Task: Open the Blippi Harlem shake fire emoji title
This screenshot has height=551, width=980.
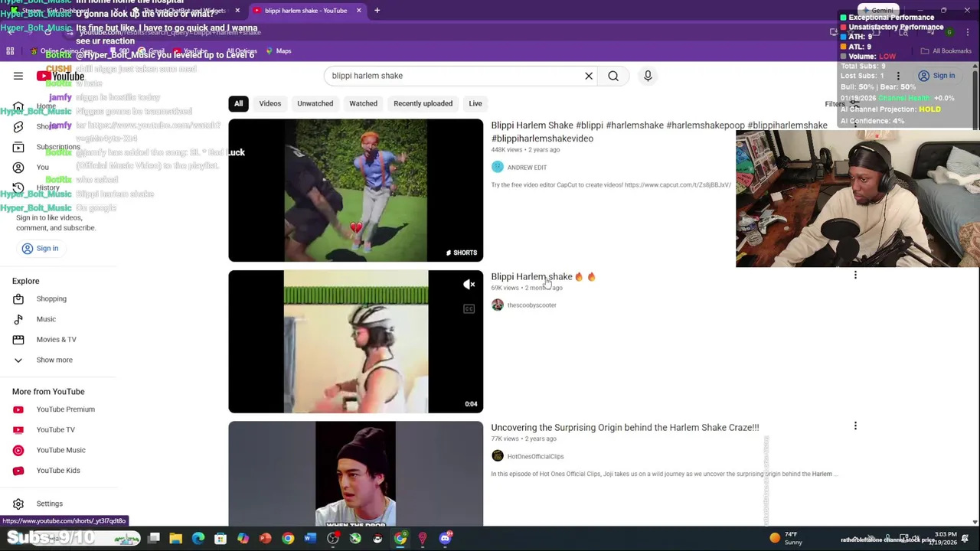Action: coord(543,277)
